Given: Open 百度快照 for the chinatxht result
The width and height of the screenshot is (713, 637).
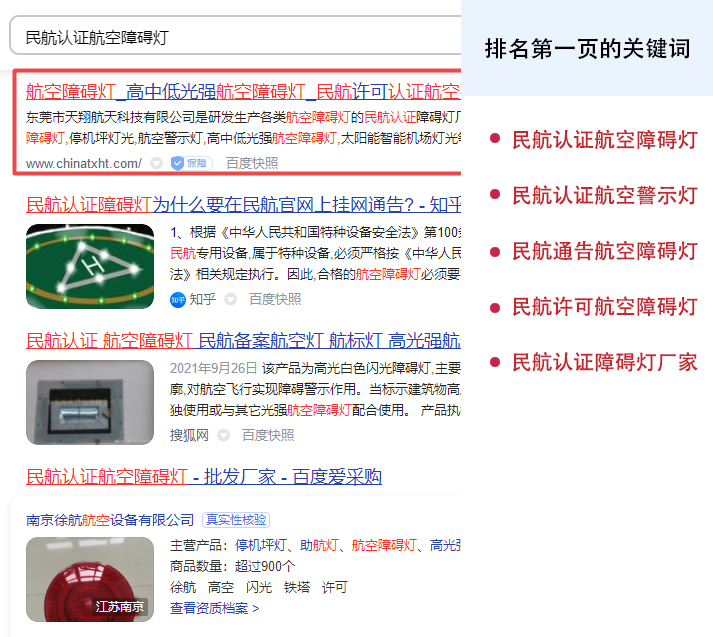Looking at the screenshot, I should coord(252,163).
